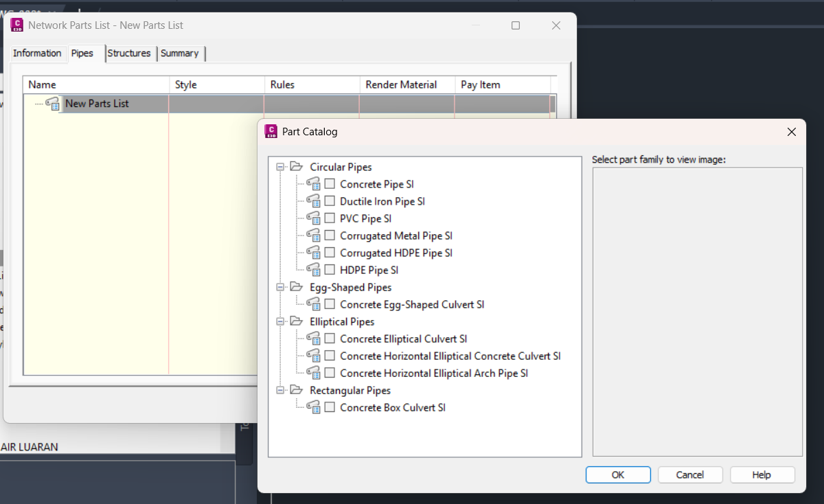Select the HDPE Pipe SI checkbox
The image size is (824, 504).
point(330,270)
